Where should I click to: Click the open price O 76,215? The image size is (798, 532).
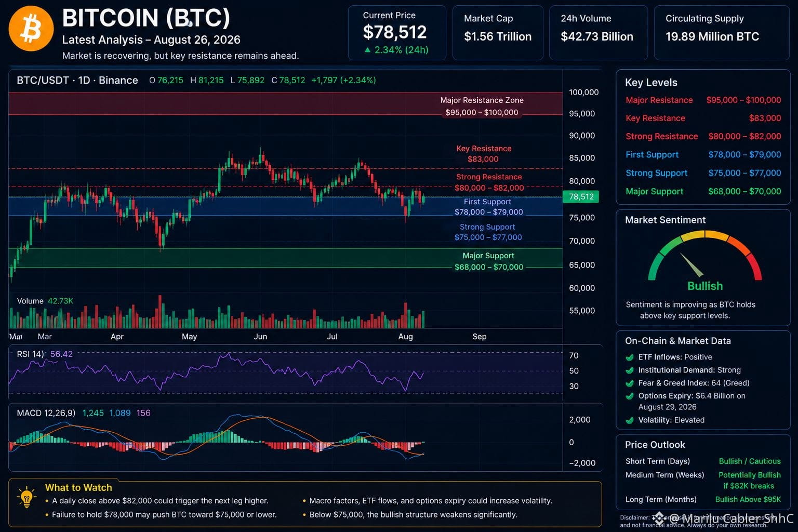click(x=166, y=80)
